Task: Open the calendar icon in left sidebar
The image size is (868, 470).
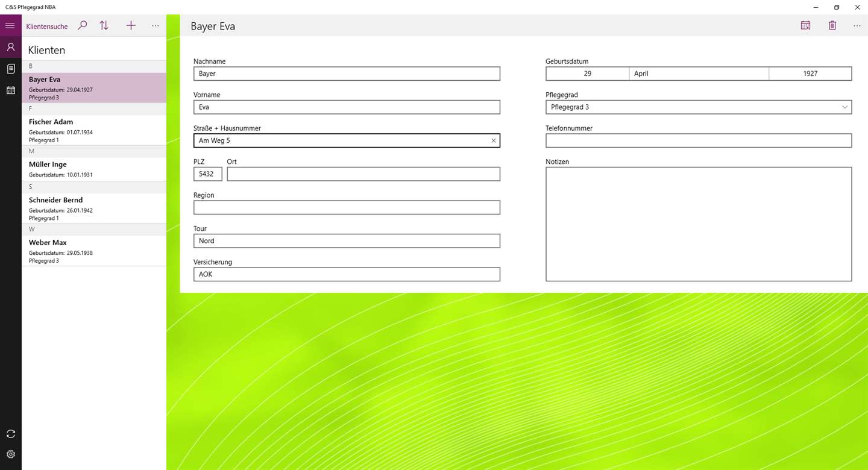Action: click(10, 90)
